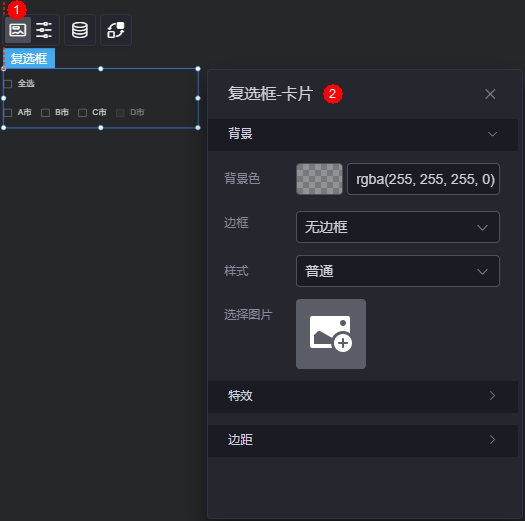The image size is (525, 521).
Task: Click the rgba background color input field
Action: point(424,179)
